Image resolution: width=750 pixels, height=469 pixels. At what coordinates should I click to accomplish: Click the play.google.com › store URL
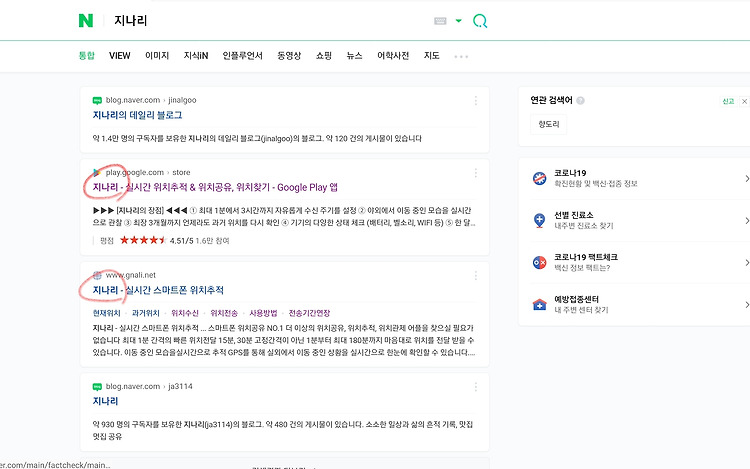point(148,173)
